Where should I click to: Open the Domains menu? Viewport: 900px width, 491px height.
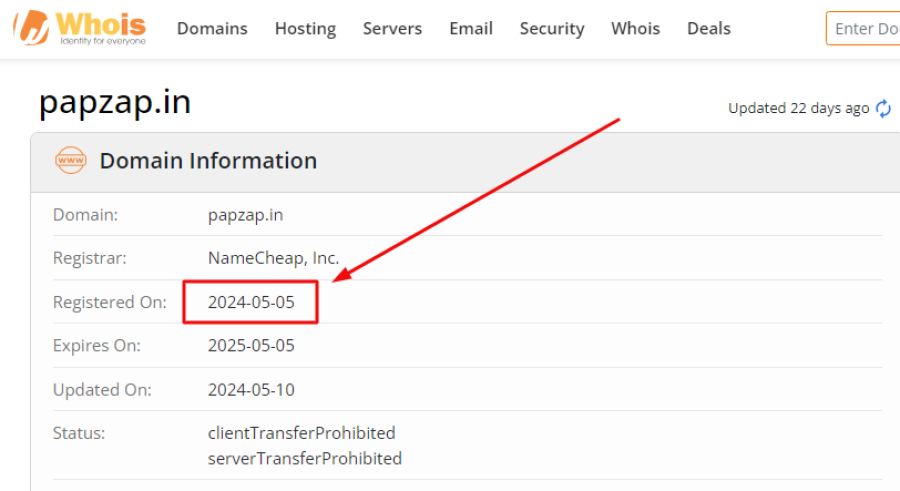point(212,28)
